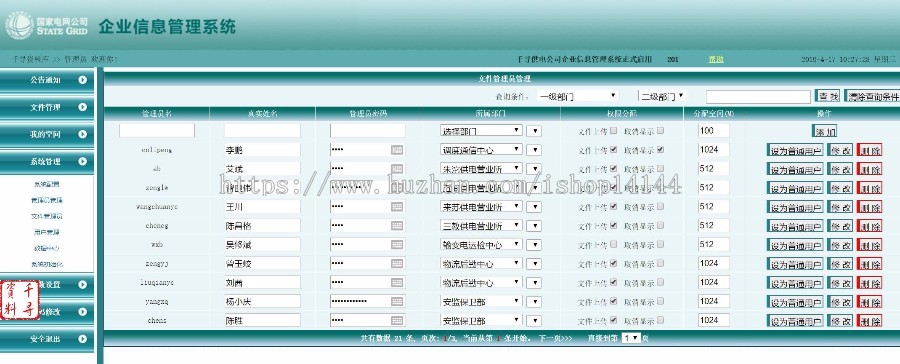Uncheck 文件上传 for 艾斌
The image size is (900, 364).
point(614,169)
